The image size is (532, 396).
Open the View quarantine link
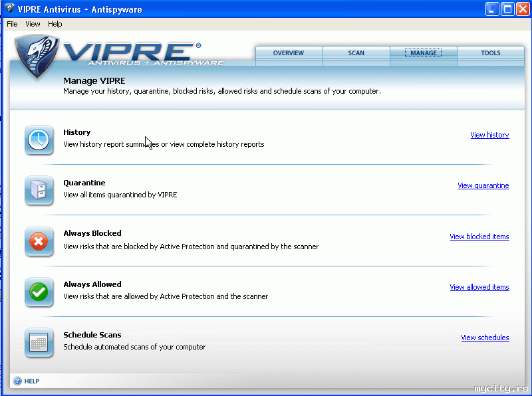(x=483, y=185)
